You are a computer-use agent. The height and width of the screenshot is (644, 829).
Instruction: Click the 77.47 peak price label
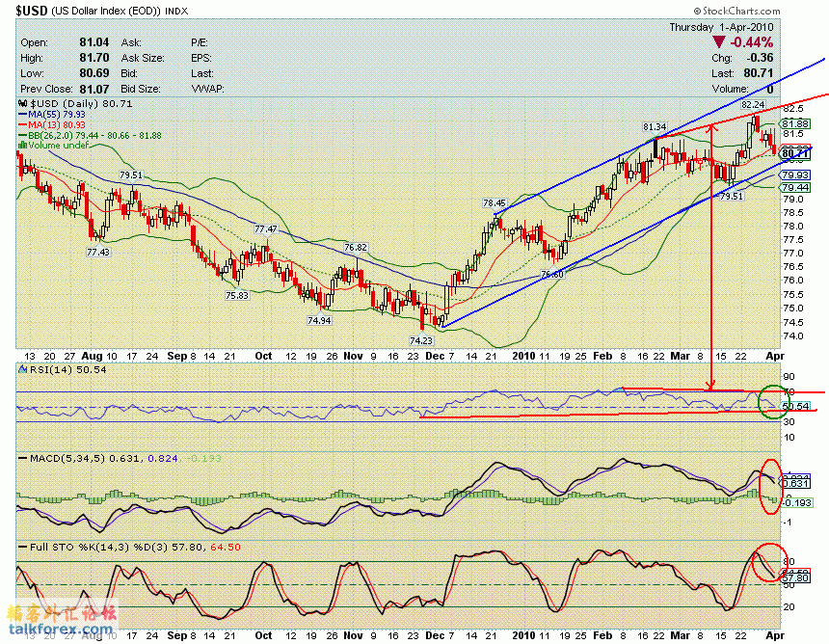(265, 228)
